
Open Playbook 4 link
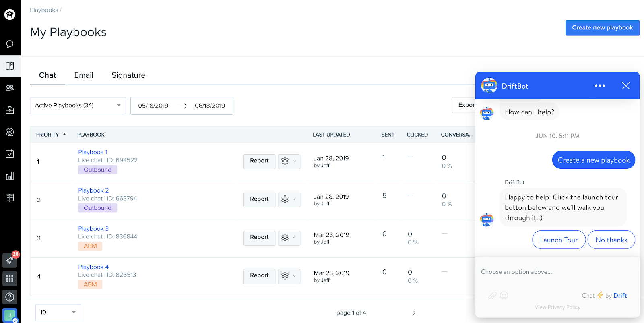[x=93, y=267]
